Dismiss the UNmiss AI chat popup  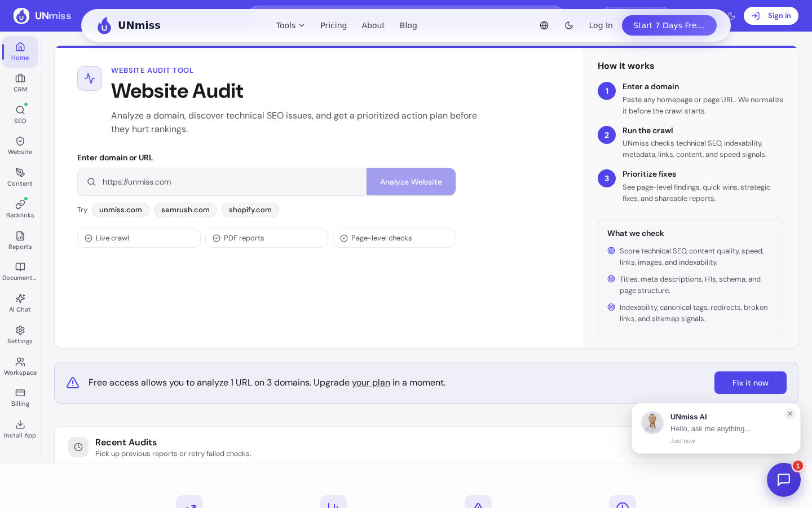(790, 414)
